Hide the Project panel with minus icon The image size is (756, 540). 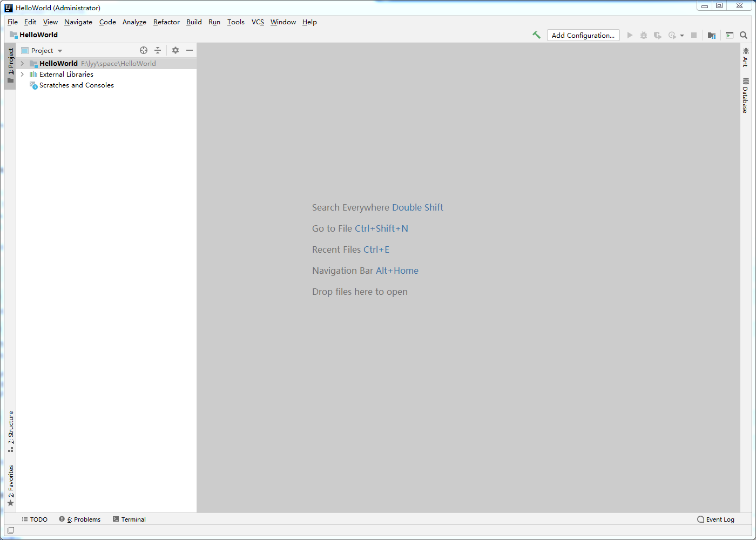pyautogui.click(x=190, y=50)
